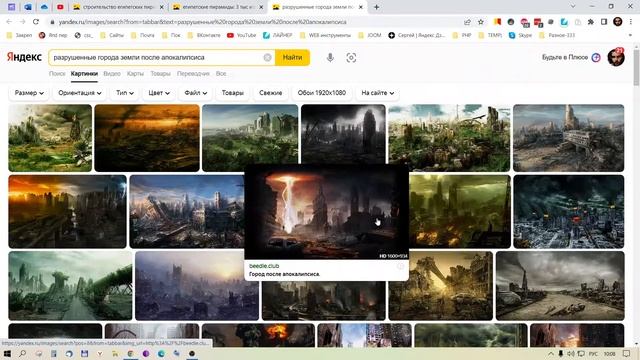Screen dimensions: 640x360
Task: Open the puzzle-piece extensions menu
Action: (x=591, y=22)
